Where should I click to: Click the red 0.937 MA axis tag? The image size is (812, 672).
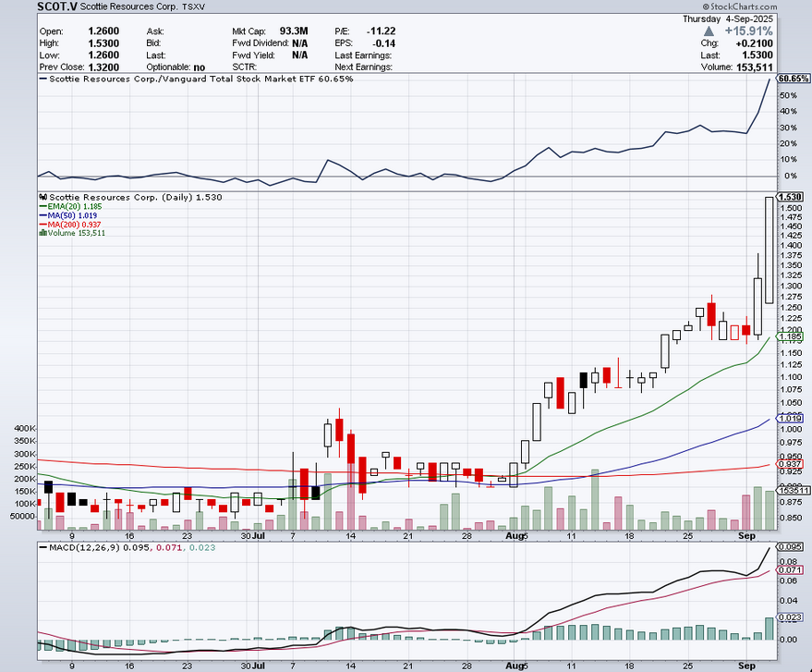coord(790,464)
